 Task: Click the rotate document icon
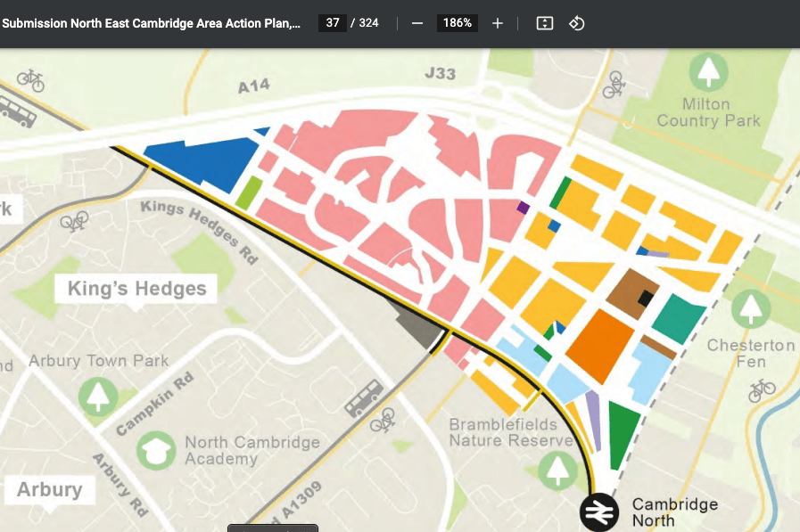(x=577, y=23)
